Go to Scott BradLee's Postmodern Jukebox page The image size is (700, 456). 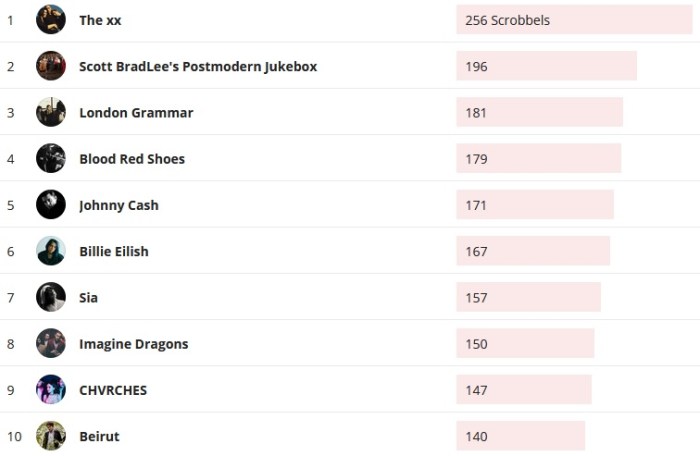tap(198, 66)
